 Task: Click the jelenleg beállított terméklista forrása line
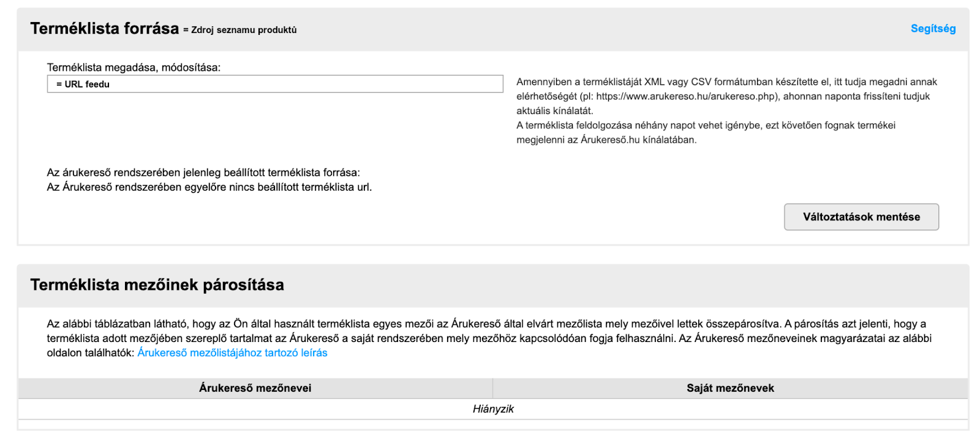click(x=203, y=173)
